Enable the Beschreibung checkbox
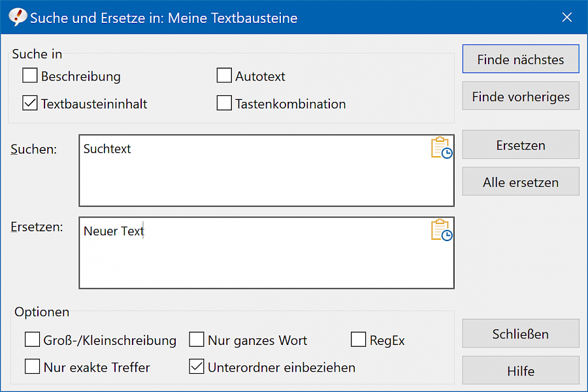588x392 pixels. pos(30,75)
